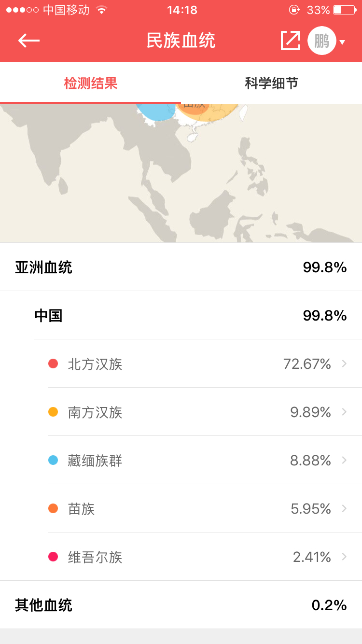This screenshot has height=644, width=362.
Task: Tap the 其他血统 row
Action: click(x=181, y=605)
